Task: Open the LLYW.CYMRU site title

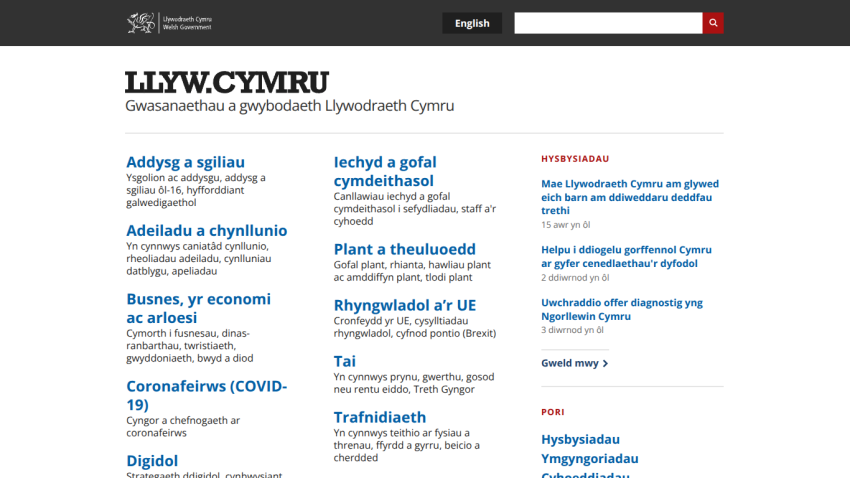Action: 227,82
